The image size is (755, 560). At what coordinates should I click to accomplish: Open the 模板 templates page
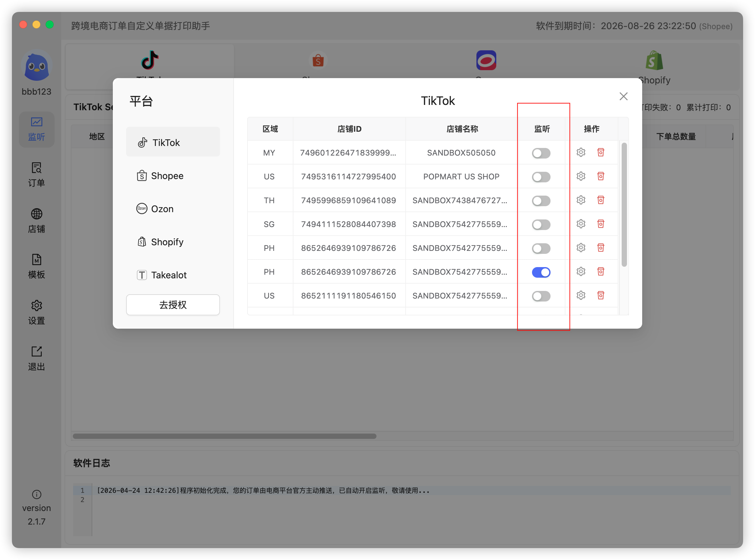click(36, 267)
